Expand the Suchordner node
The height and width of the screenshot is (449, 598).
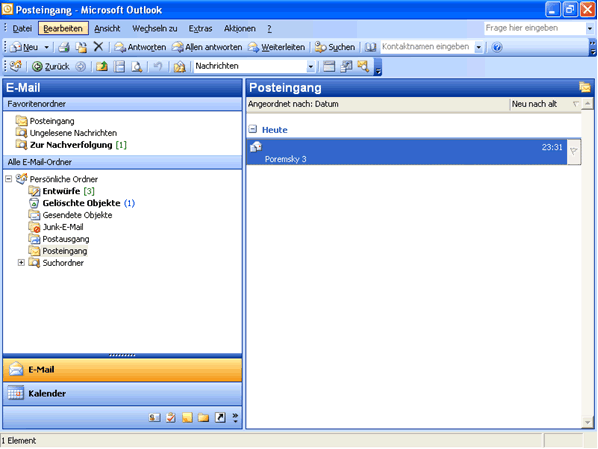point(21,262)
